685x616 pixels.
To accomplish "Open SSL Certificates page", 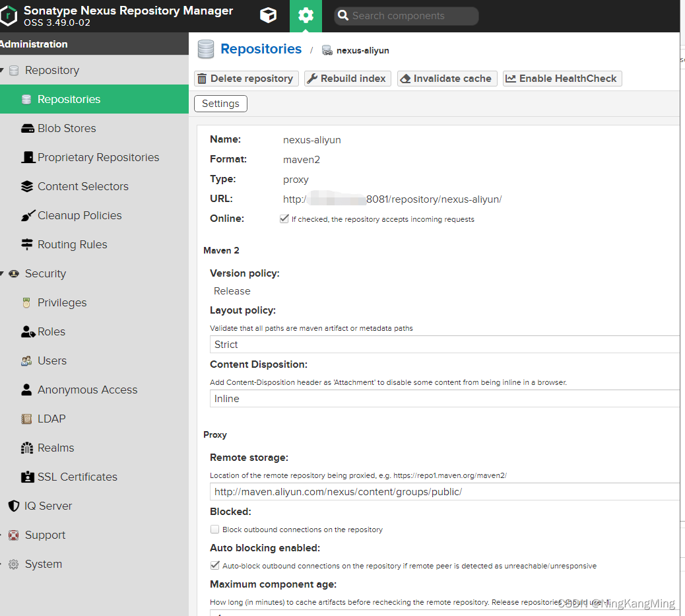I will pos(77,477).
